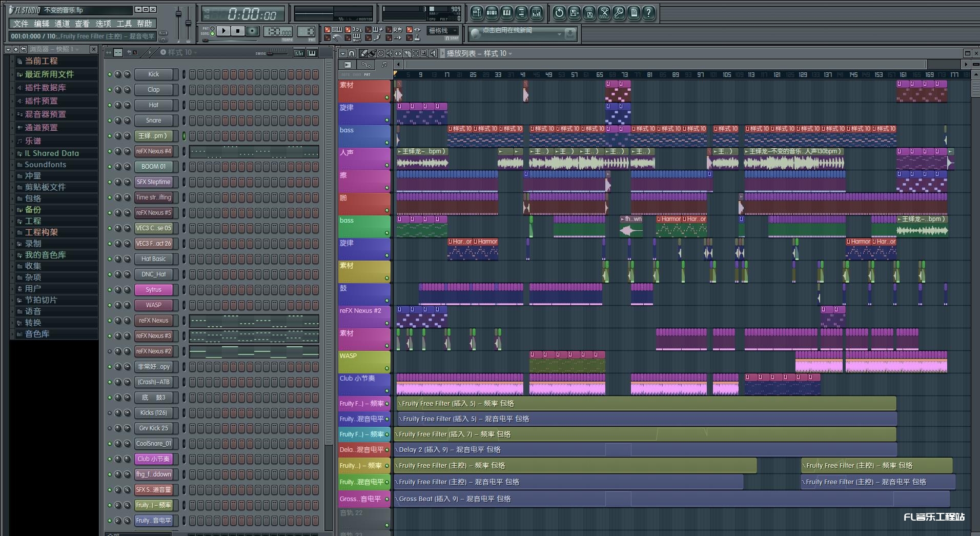Expand the 混音器预置 browser folder
980x536 pixels.
[45, 114]
